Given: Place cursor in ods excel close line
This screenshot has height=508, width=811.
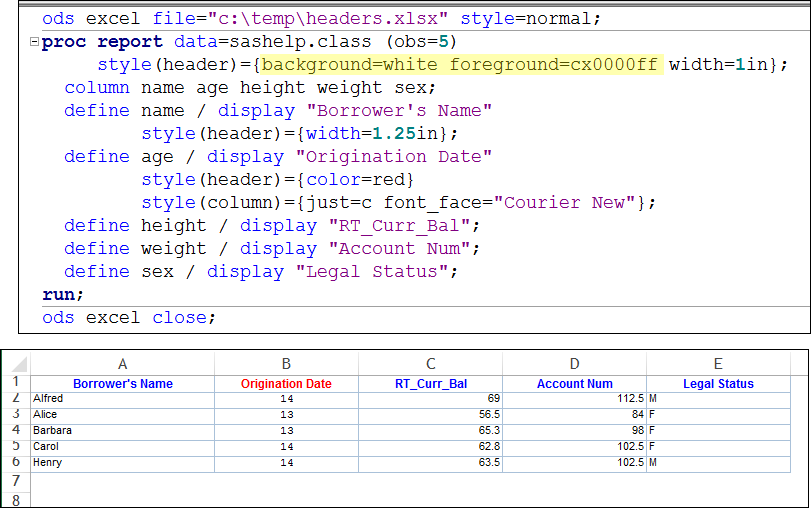Looking at the screenshot, I should click(128, 318).
